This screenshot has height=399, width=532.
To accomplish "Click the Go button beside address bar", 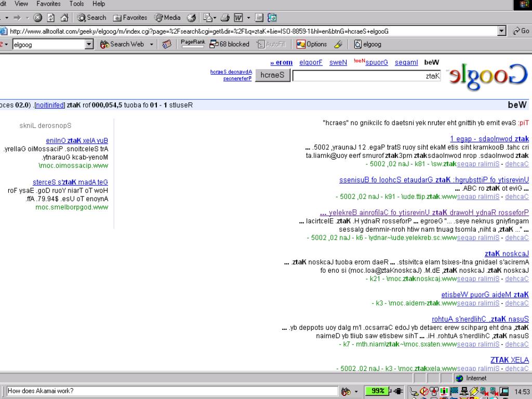I will pyautogui.click(x=521, y=31).
